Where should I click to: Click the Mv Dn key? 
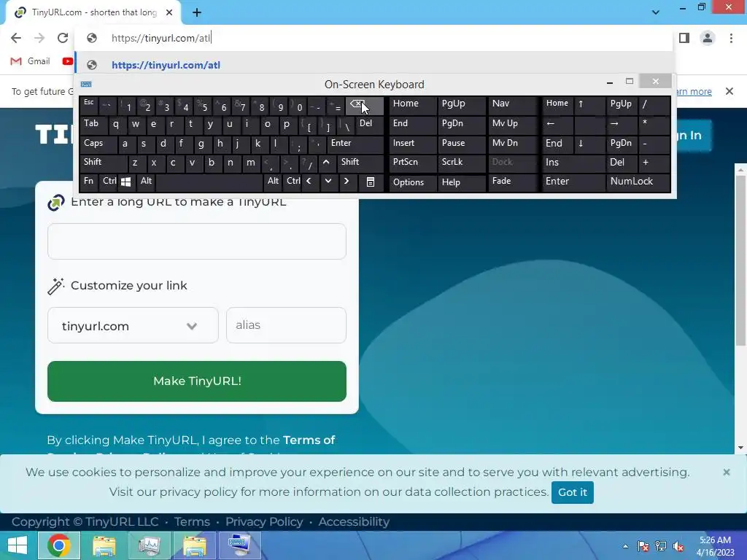click(x=512, y=144)
